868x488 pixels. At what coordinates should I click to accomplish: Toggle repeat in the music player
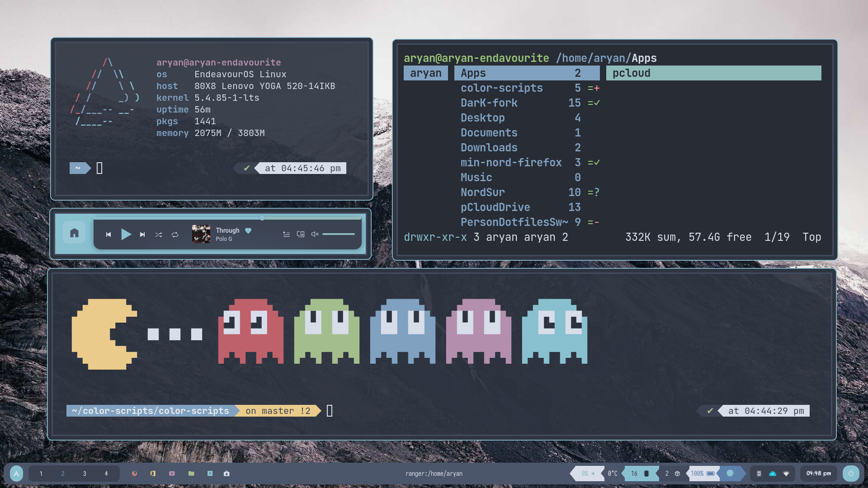(x=175, y=235)
